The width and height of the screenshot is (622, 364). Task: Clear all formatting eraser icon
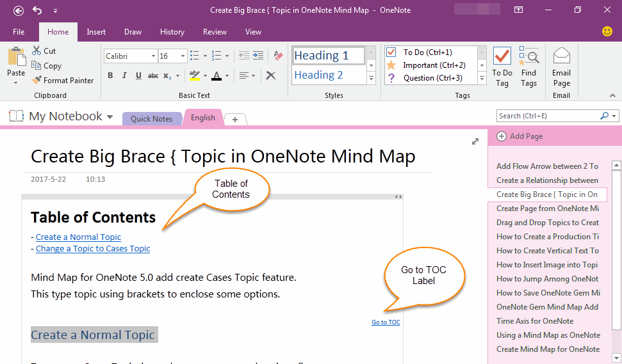pyautogui.click(x=278, y=56)
